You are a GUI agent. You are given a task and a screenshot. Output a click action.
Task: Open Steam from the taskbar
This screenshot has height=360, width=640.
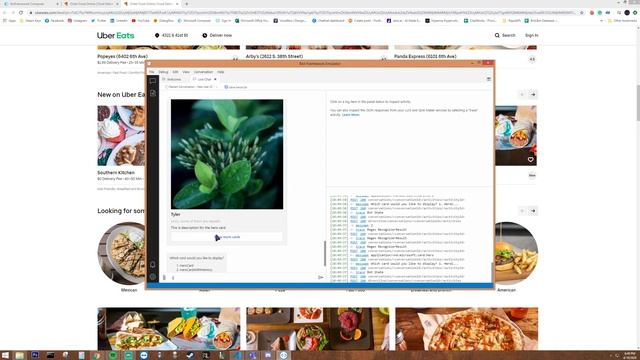click(x=190, y=356)
